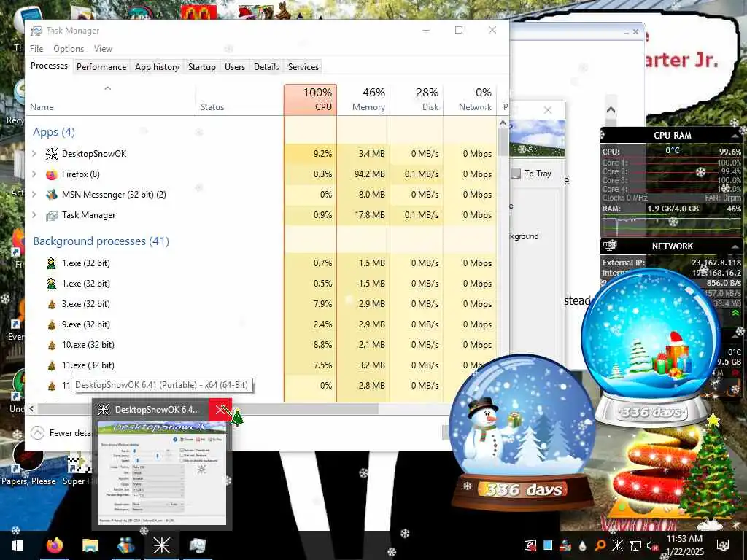Viewport: 747px width, 560px height.
Task: Expand the Firefox (8) process group
Action: click(34, 174)
